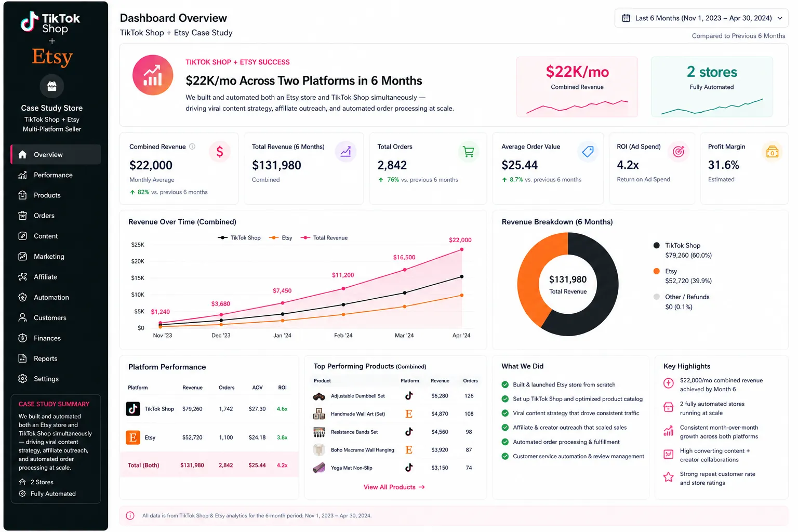Viewport: 798px width, 532px height.
Task: Click the Orders column header in Top Performing Products
Action: coord(470,381)
